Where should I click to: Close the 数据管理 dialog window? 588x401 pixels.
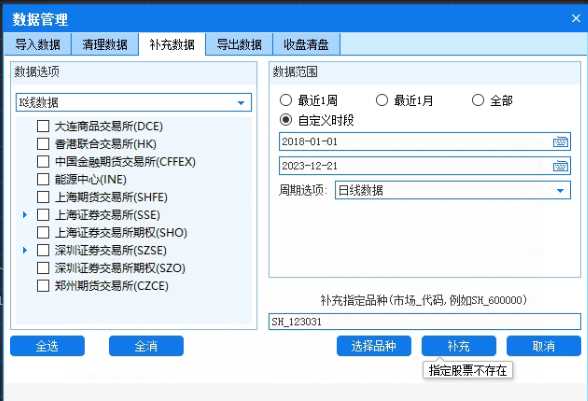[x=576, y=18]
